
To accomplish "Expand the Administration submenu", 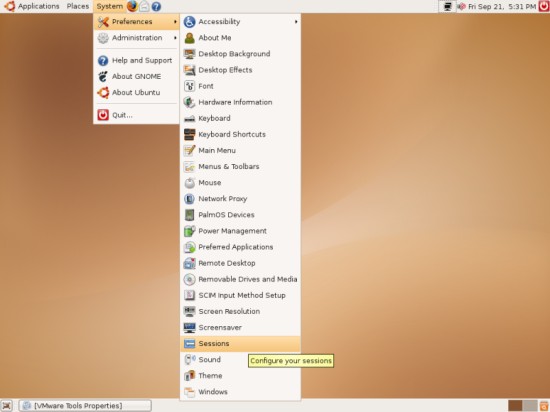I will [x=137, y=38].
